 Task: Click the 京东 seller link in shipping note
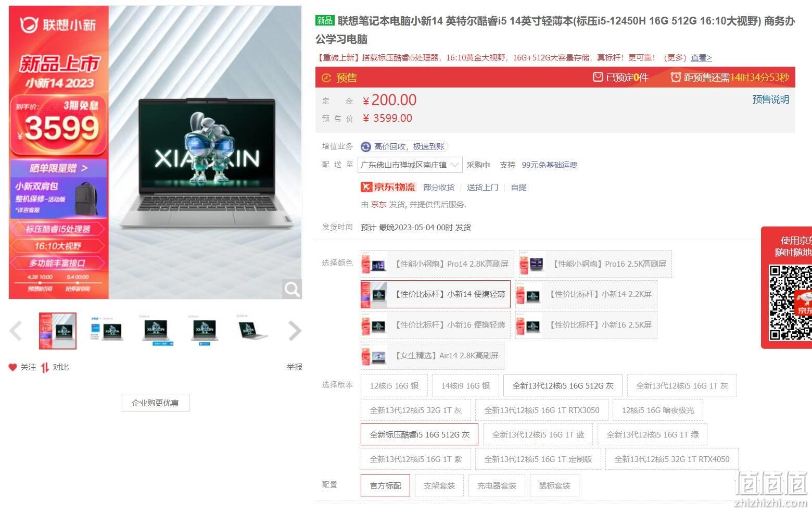click(378, 205)
